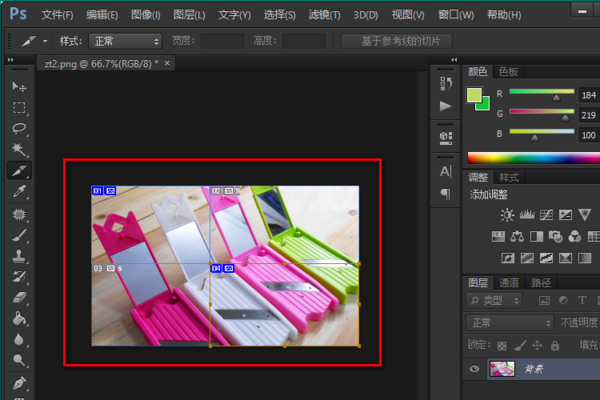600x400 pixels.
Task: Collapse the right panel dock arrows
Action: (x=454, y=60)
